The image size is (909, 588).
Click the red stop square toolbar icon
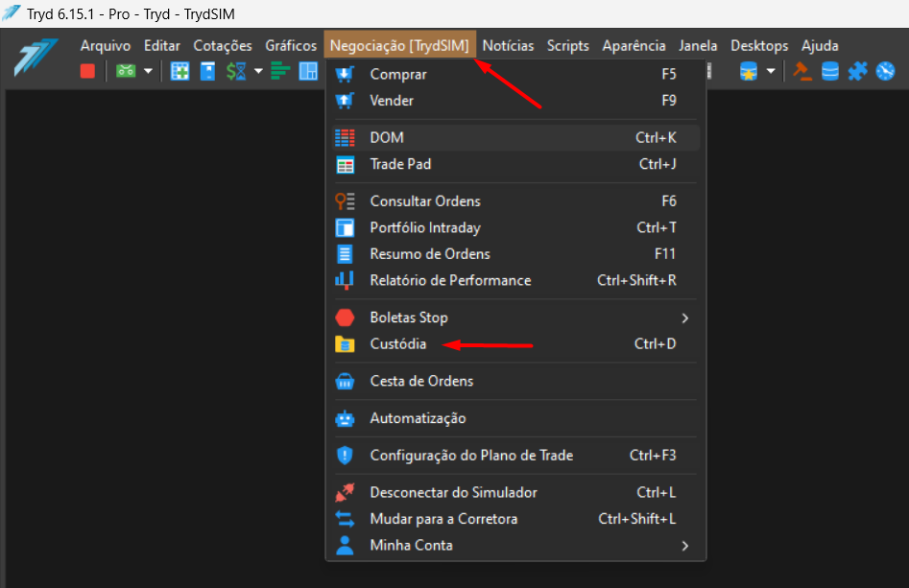87,71
